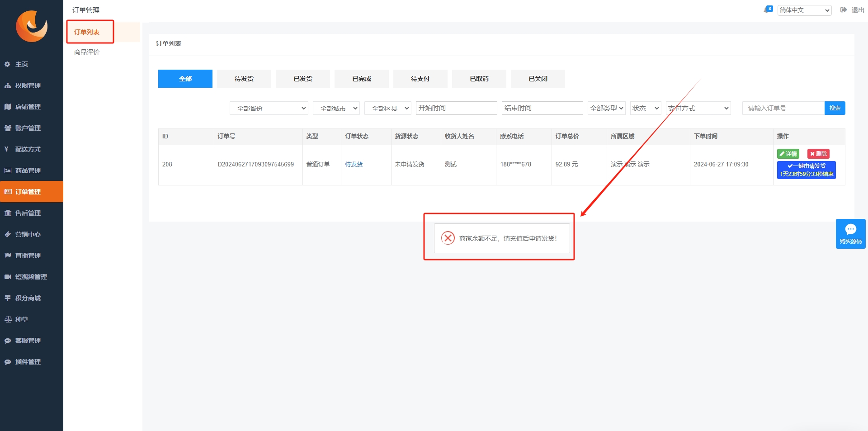Click the 配送方式 yen icon

point(6,149)
